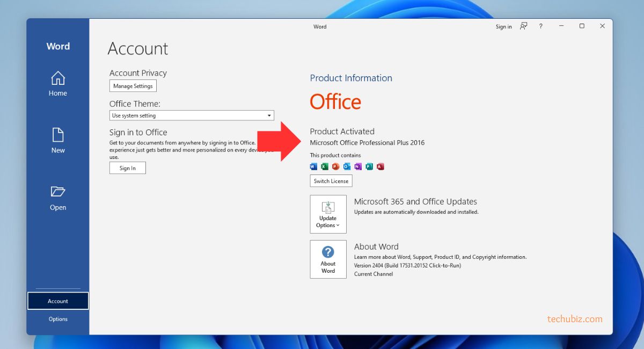The height and width of the screenshot is (349, 644).
Task: Click the blue Outlook icon
Action: point(347,166)
